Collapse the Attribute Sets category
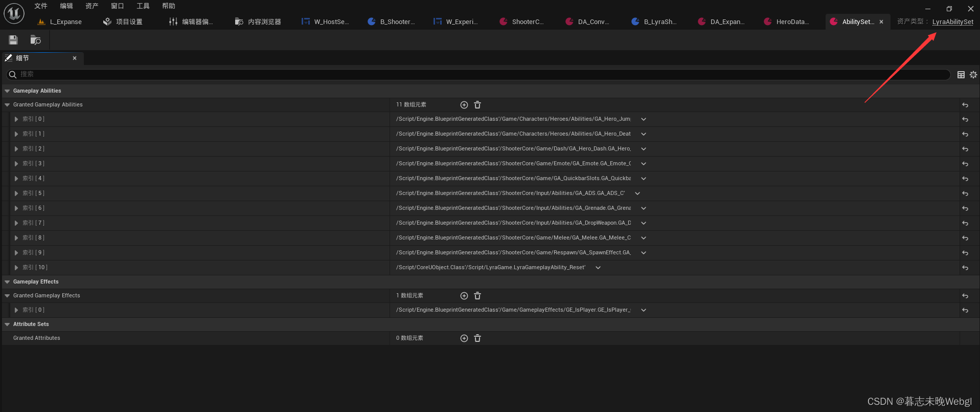Image resolution: width=980 pixels, height=412 pixels. tap(7, 324)
